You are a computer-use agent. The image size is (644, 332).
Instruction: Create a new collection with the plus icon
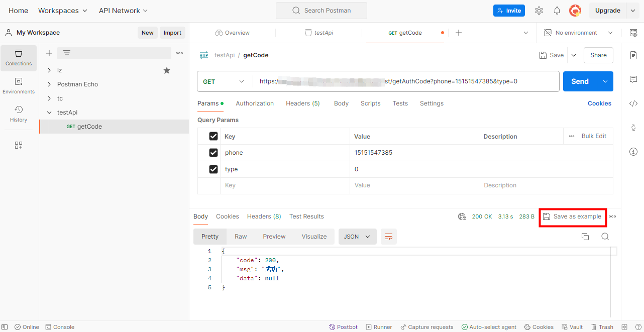49,53
